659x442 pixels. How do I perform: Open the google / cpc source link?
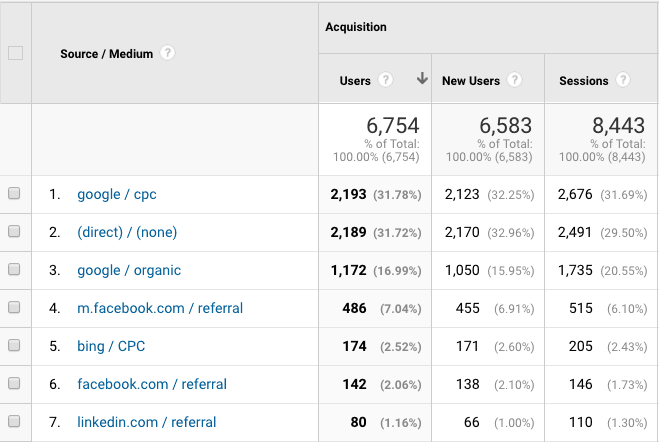[117, 194]
